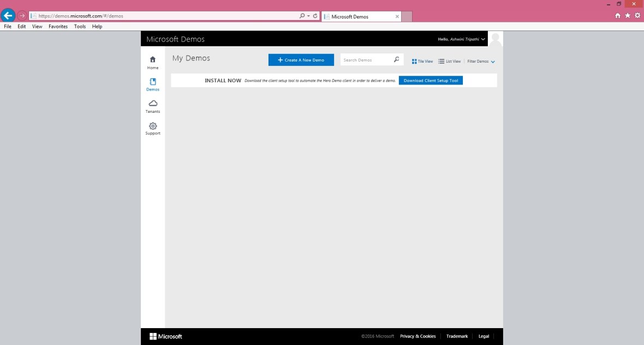Open the Demos sidebar icon
Screen dimensions: 644x345
click(x=153, y=82)
